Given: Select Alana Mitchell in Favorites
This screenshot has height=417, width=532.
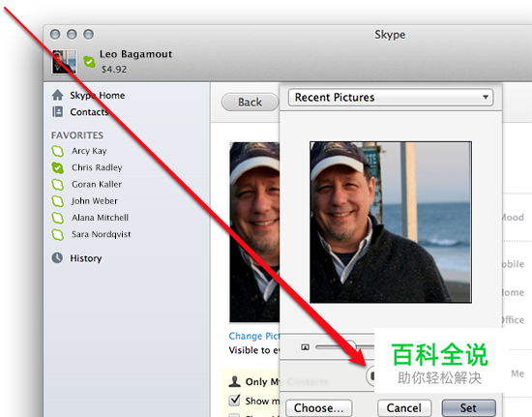Looking at the screenshot, I should [x=100, y=218].
